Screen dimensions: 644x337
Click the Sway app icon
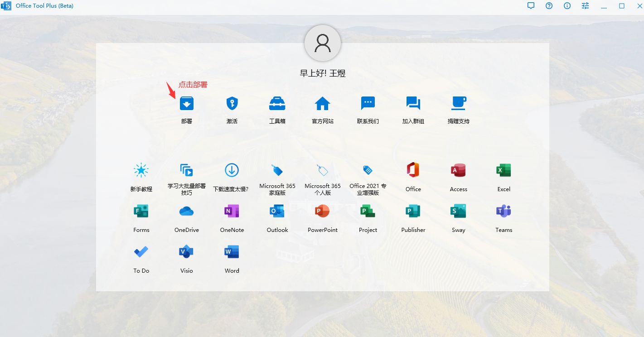pos(459,211)
